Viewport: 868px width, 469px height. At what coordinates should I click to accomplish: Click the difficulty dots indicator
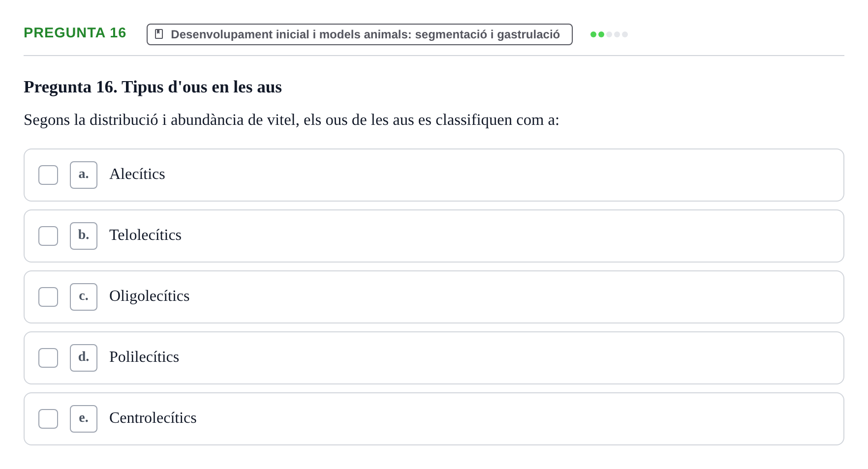(x=609, y=34)
